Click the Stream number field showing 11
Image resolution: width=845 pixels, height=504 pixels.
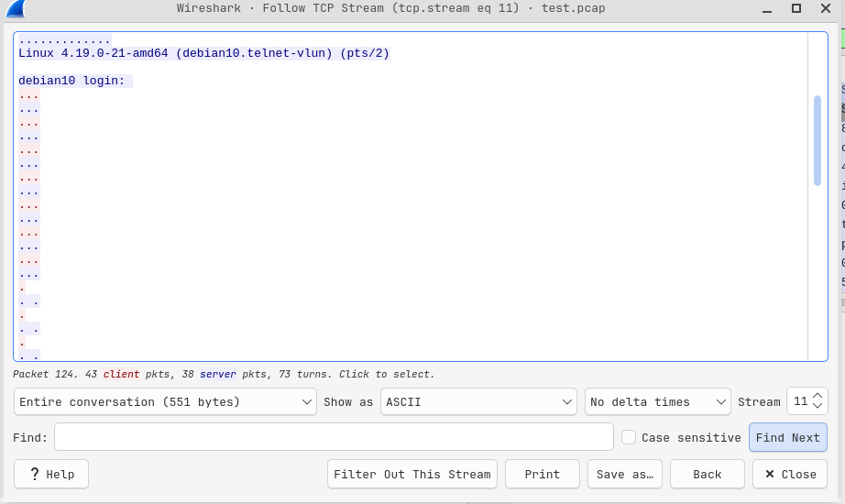click(x=800, y=401)
